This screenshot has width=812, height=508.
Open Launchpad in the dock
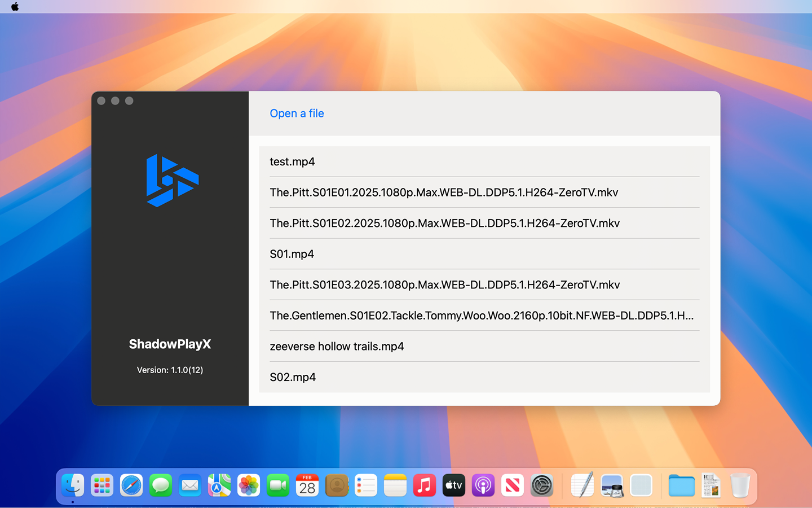pyautogui.click(x=102, y=485)
